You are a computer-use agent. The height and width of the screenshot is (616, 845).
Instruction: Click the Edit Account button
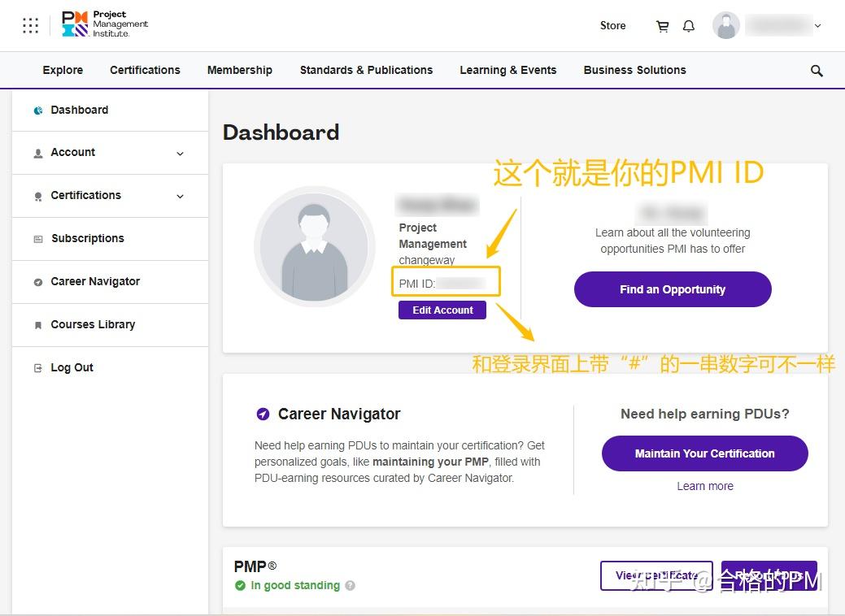[442, 310]
